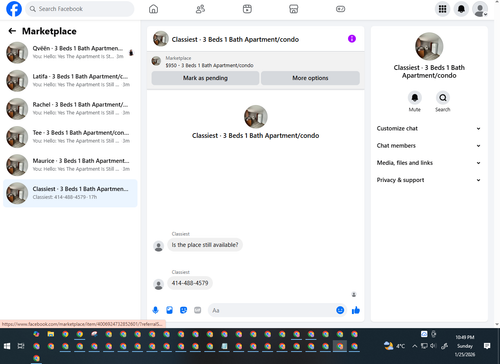Open the Watch video tab icon

click(247, 9)
